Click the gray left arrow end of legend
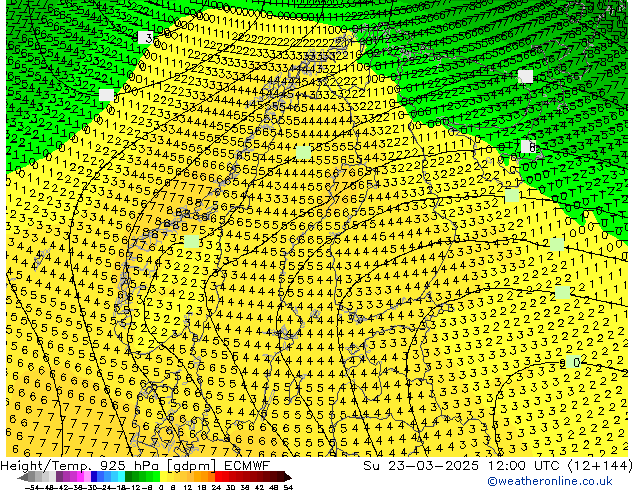Image resolution: width=634 pixels, height=490 pixels. [x=23, y=477]
